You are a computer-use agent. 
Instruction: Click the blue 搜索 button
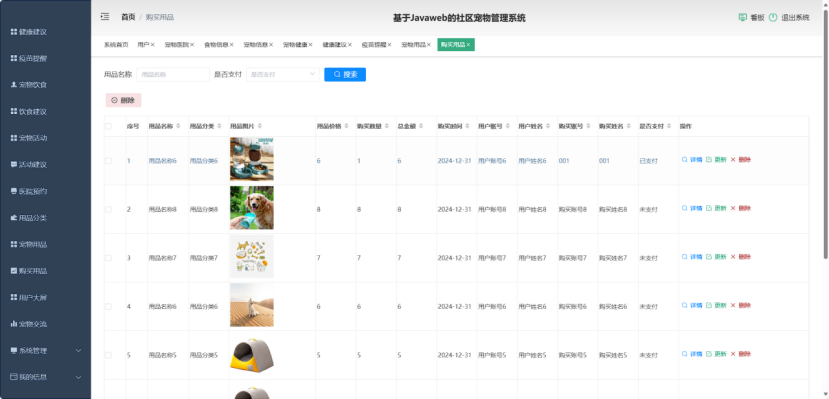pos(345,75)
